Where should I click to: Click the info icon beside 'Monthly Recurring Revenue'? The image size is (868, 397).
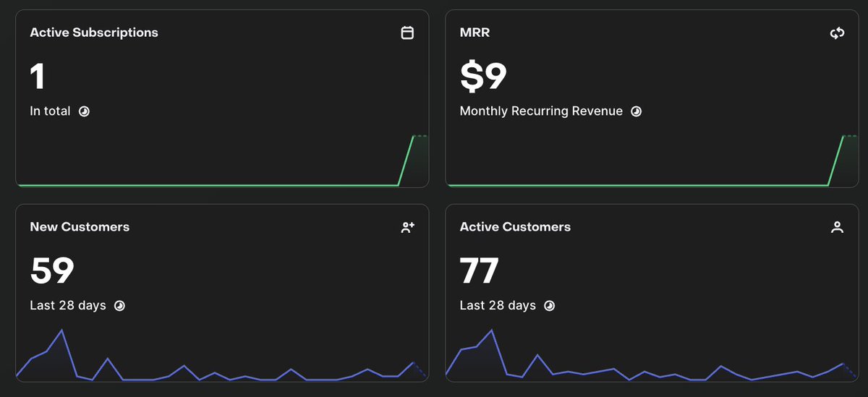pyautogui.click(x=636, y=111)
